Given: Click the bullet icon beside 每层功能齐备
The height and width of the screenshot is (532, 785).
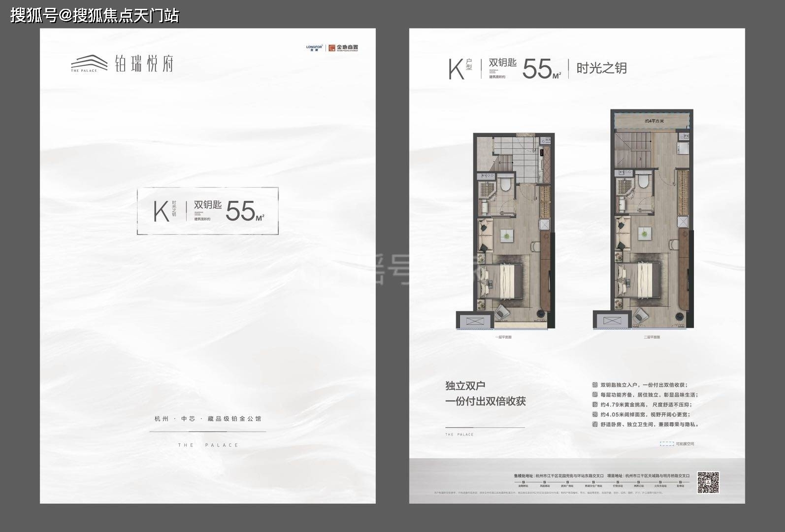Looking at the screenshot, I should [595, 395].
